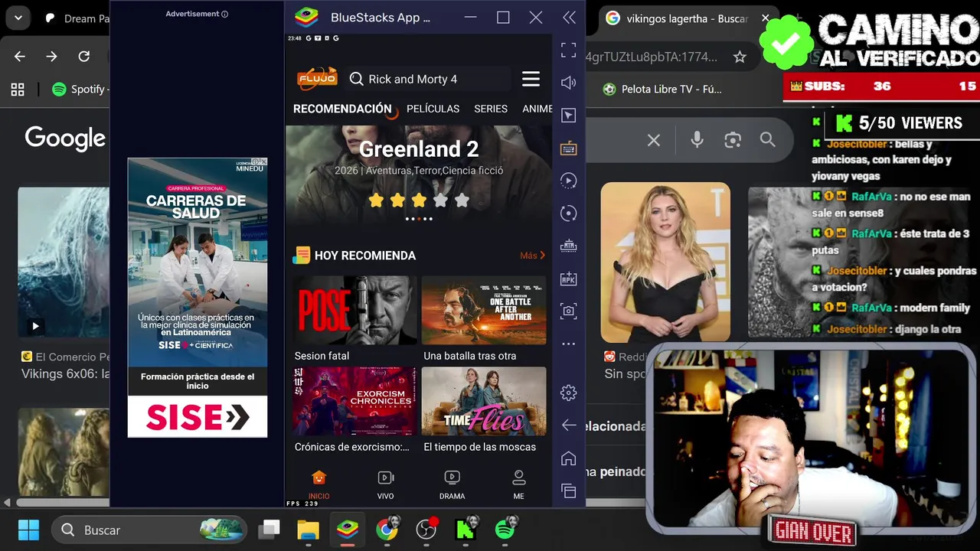Tap the INICIO bottom navigation tab
The width and height of the screenshot is (980, 551).
click(x=319, y=484)
